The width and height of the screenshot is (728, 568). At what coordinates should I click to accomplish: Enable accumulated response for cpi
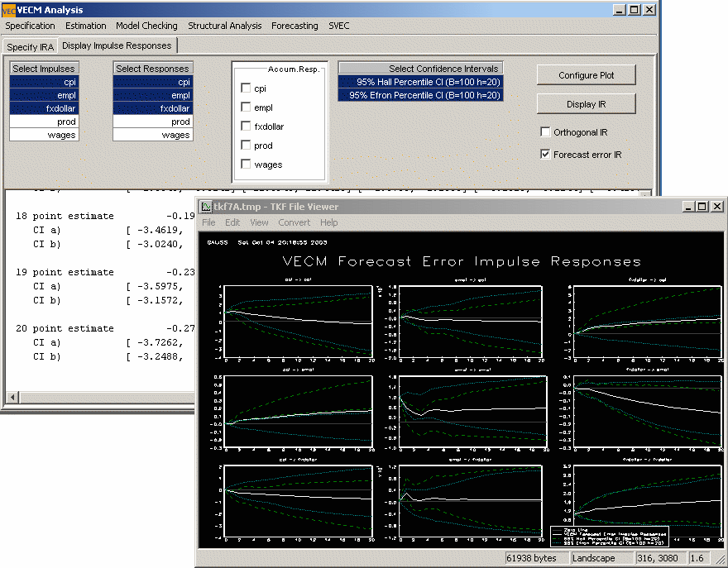click(x=246, y=87)
